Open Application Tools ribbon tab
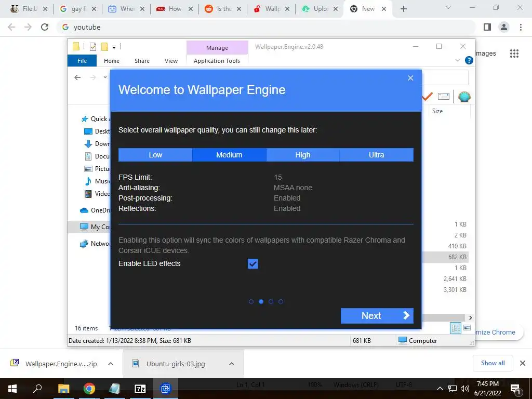Image resolution: width=532 pixels, height=399 pixels. (x=217, y=61)
